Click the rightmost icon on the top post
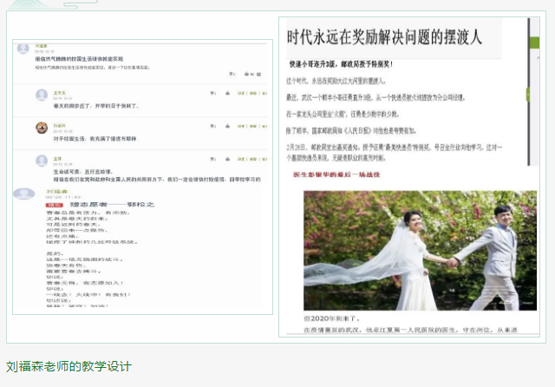Image resolution: width=555 pixels, height=387 pixels. click(259, 74)
